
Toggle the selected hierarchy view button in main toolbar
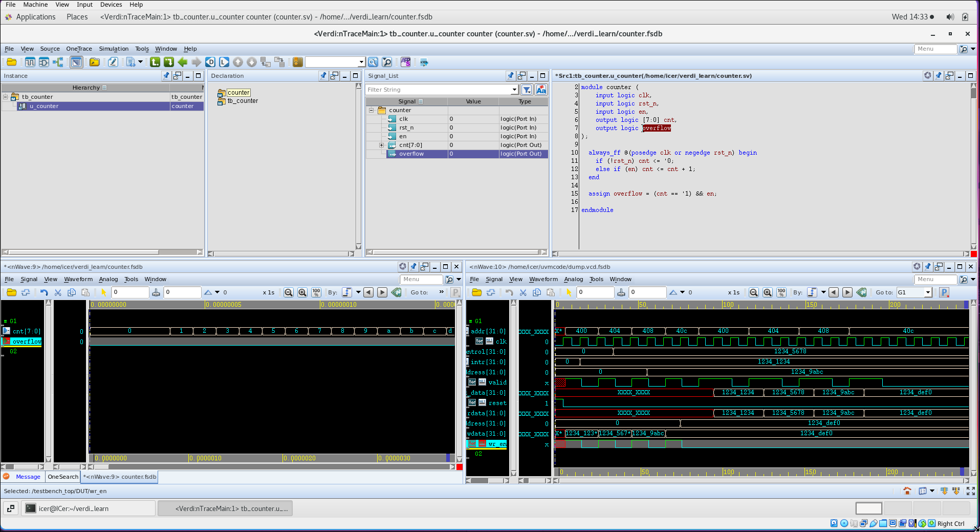click(76, 62)
